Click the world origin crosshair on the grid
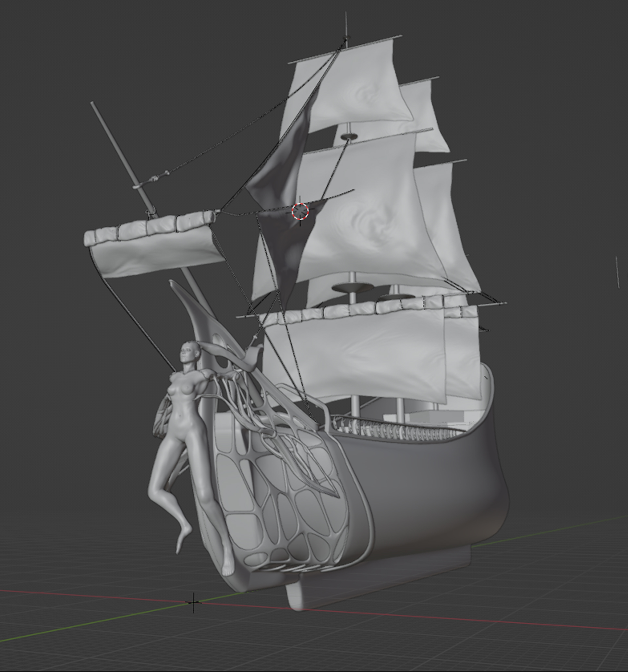The height and width of the screenshot is (672, 628). tap(193, 602)
